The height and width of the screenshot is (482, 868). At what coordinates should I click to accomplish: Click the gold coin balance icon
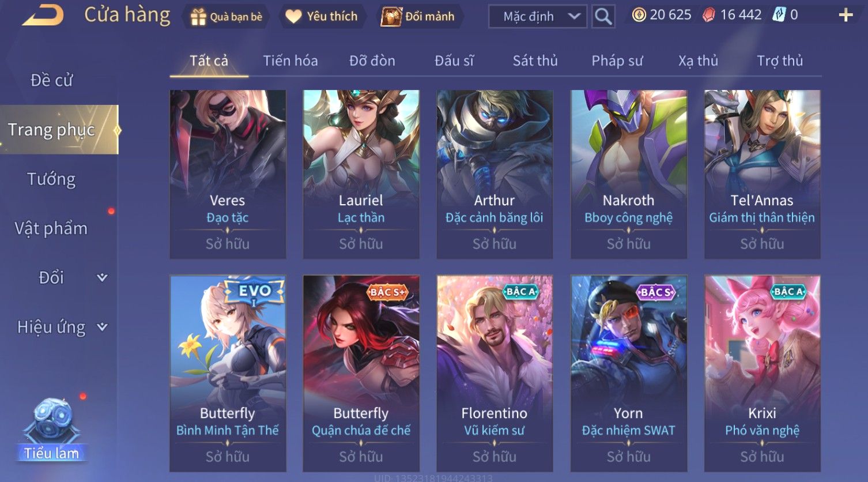(x=639, y=15)
